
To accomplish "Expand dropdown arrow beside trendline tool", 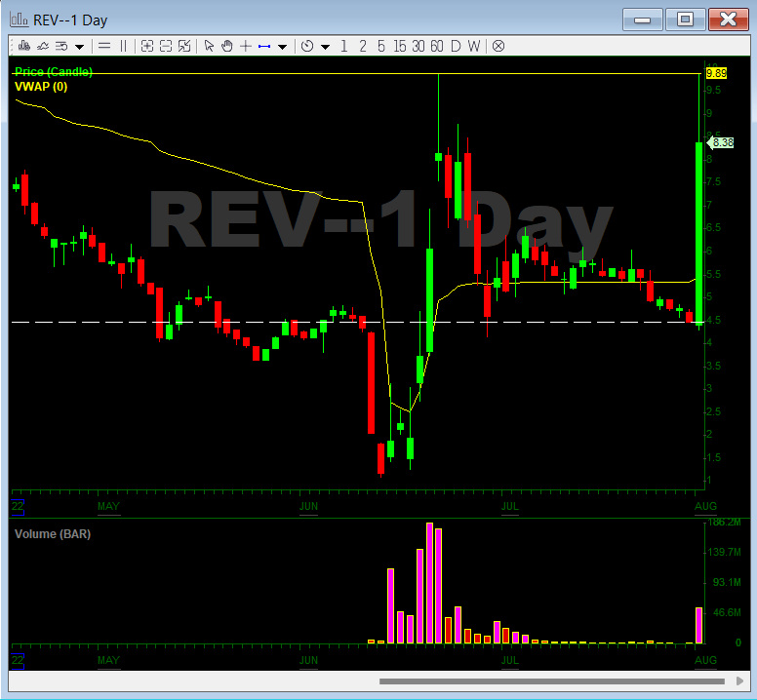I will point(283,47).
